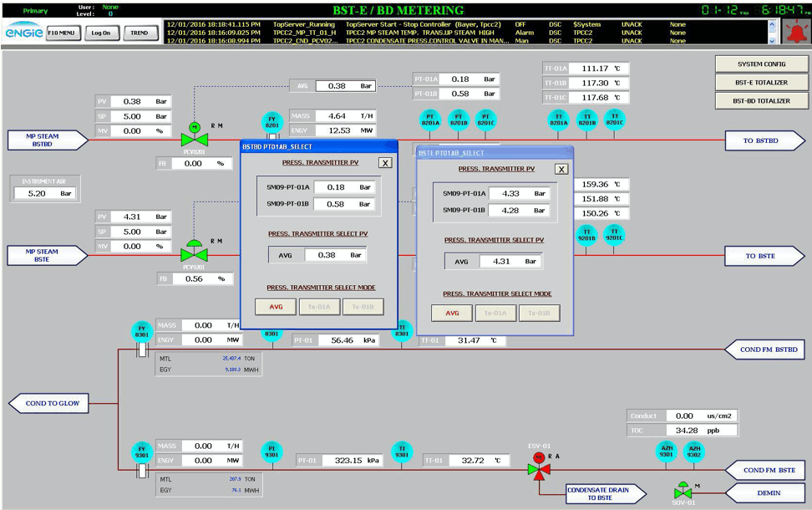Close the BSTE PT01AB_SELECT popup
This screenshot has height=510, width=812.
561,169
